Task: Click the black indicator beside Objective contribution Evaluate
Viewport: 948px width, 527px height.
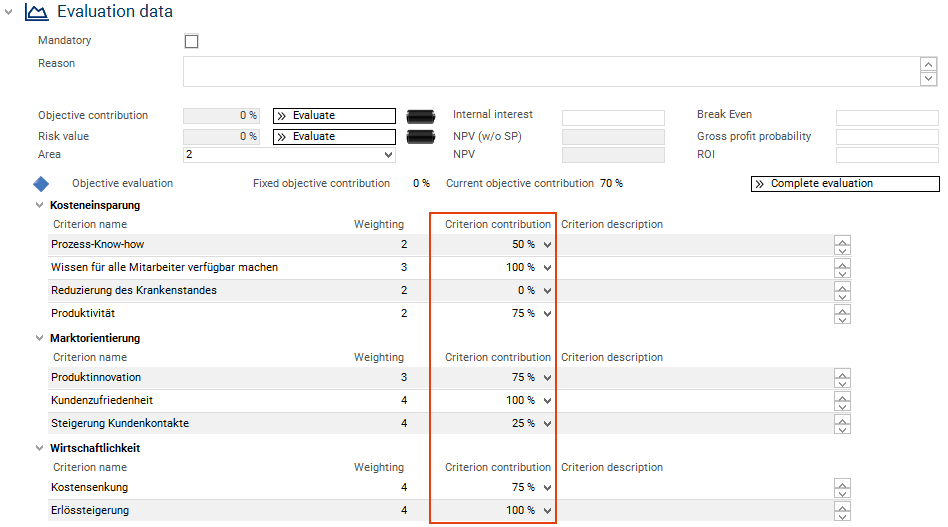Action: click(x=422, y=116)
